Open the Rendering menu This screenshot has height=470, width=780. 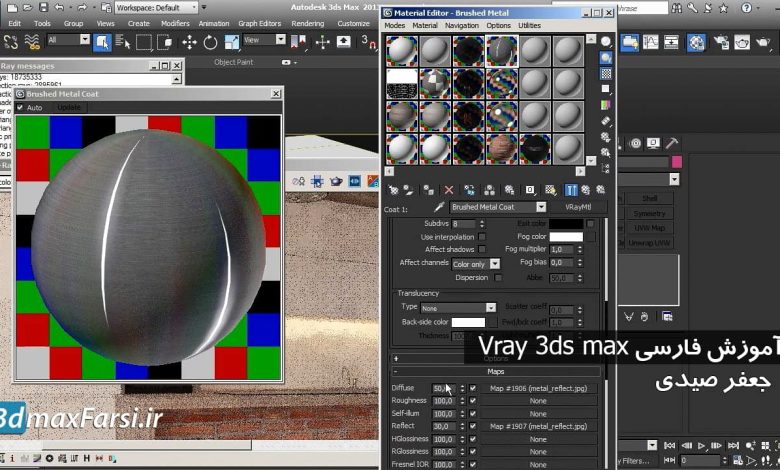tap(307, 23)
